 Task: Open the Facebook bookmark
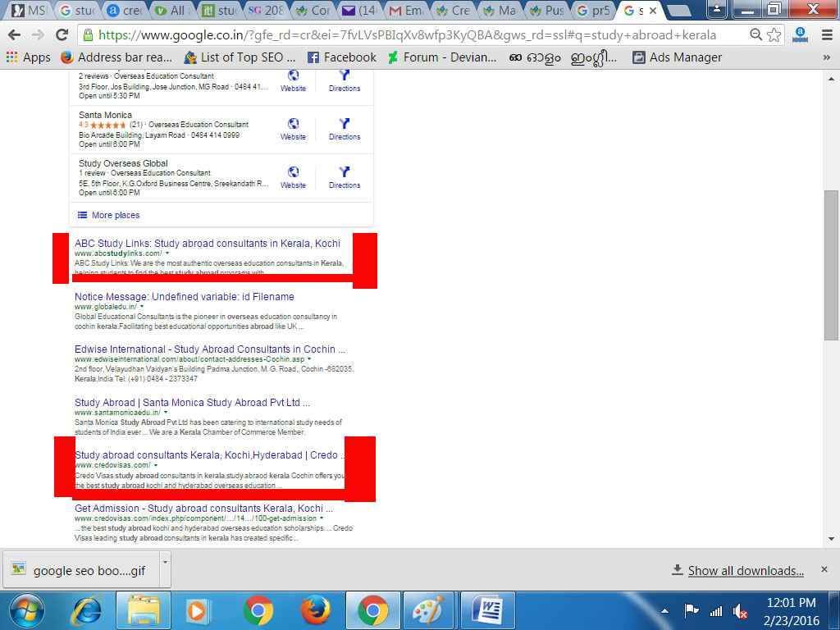click(341, 57)
